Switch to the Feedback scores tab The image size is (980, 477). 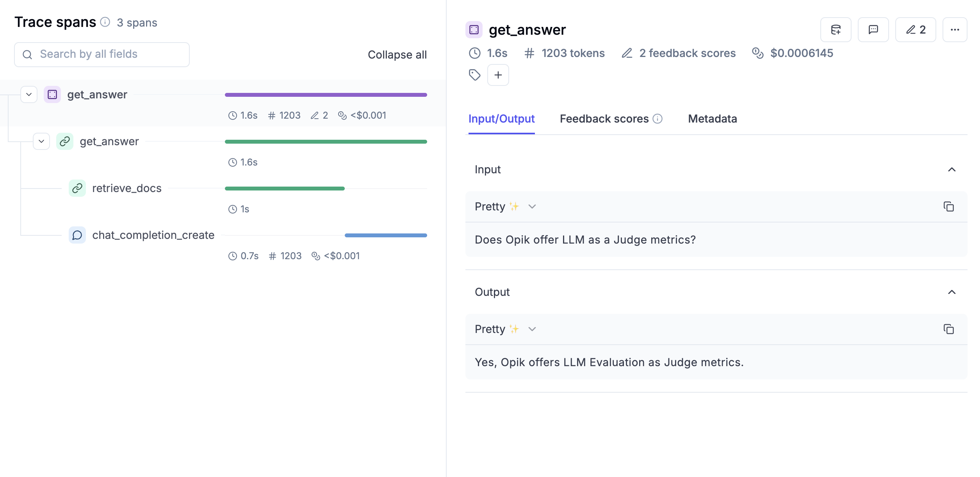click(604, 119)
